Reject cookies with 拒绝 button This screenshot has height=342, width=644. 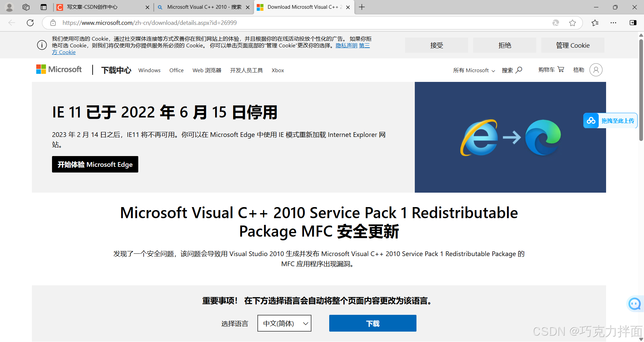point(505,45)
